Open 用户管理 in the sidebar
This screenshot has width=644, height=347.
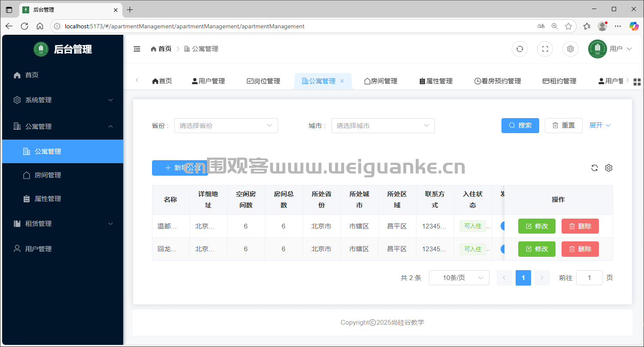point(63,249)
